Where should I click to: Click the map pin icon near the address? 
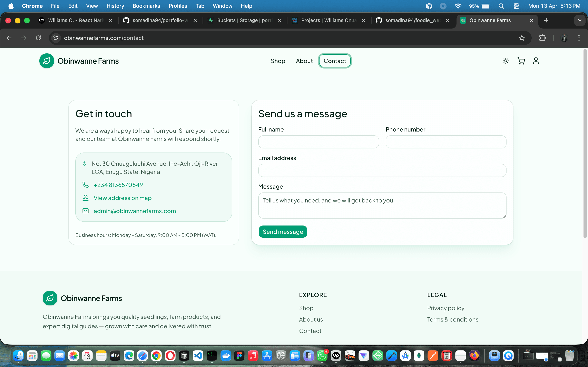point(85,164)
